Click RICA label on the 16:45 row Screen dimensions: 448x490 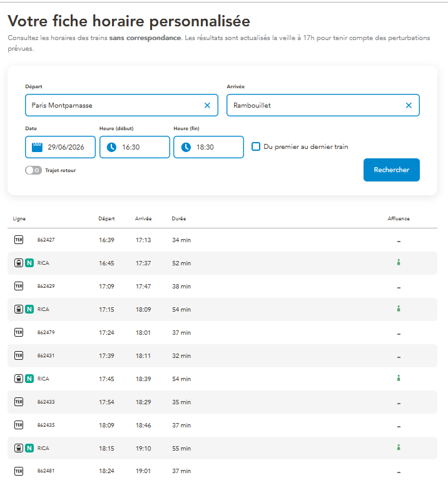[43, 263]
